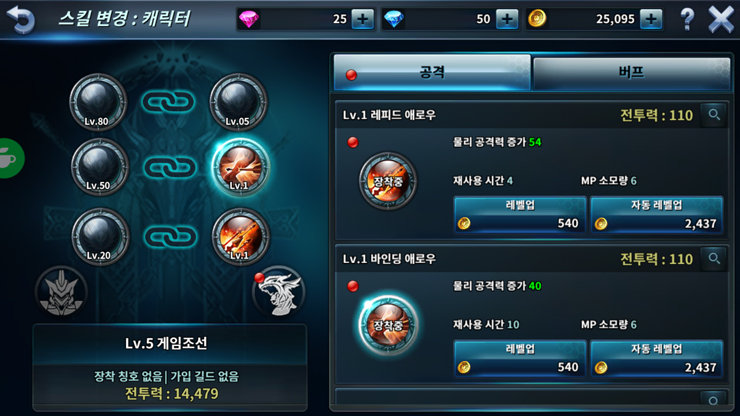Tap the back arrow icon
The width and height of the screenshot is (740, 416).
(21, 19)
